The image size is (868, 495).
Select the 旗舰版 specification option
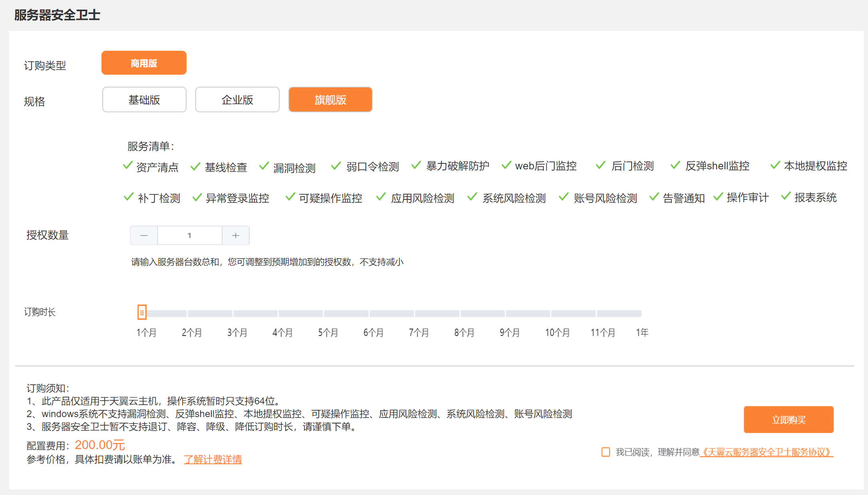pos(330,100)
